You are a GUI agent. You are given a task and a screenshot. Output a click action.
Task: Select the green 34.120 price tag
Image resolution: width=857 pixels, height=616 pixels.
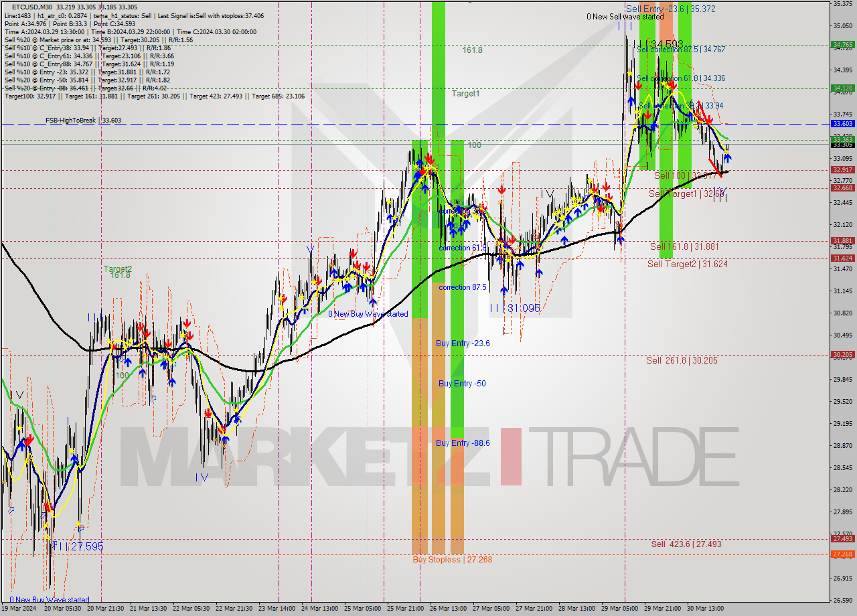coord(842,88)
